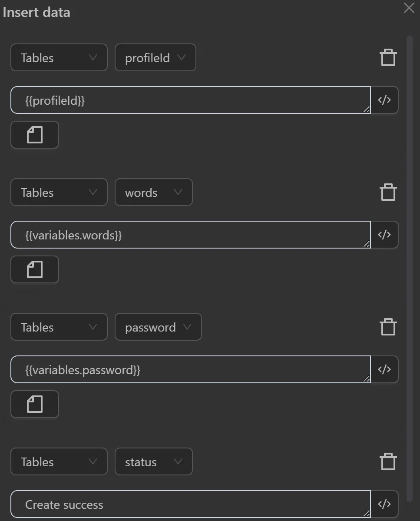This screenshot has height=521, width=420.
Task: Open code editor for password value
Action: point(384,369)
